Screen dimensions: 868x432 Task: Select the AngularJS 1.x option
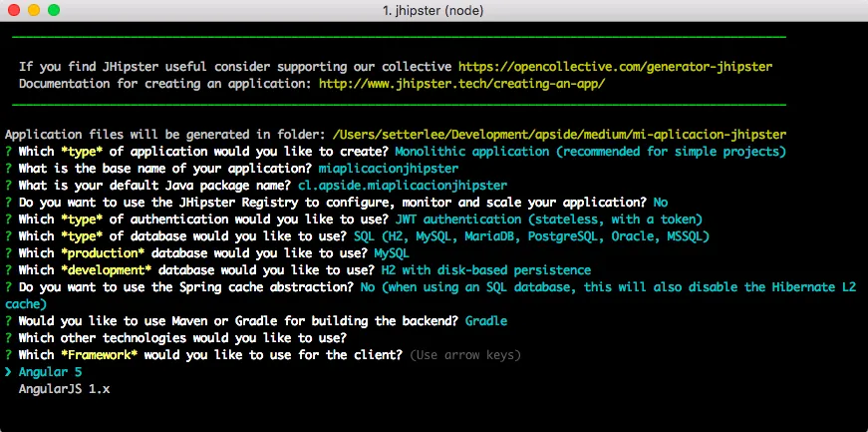tap(64, 389)
